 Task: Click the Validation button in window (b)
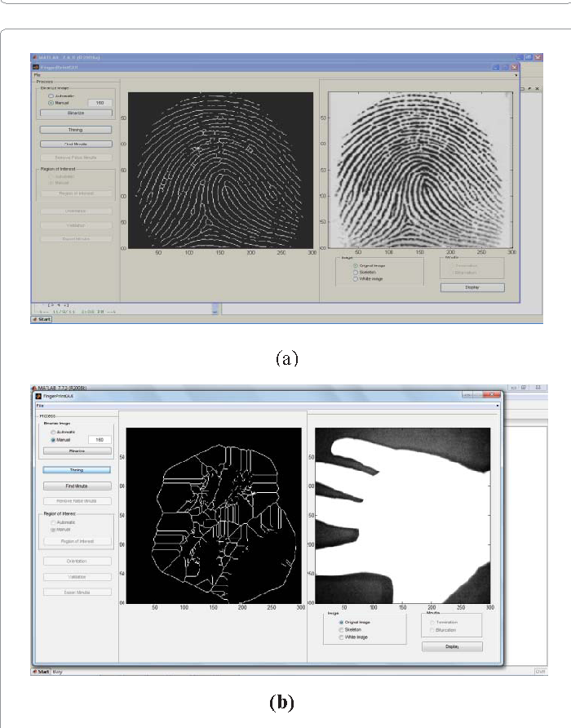(77, 577)
